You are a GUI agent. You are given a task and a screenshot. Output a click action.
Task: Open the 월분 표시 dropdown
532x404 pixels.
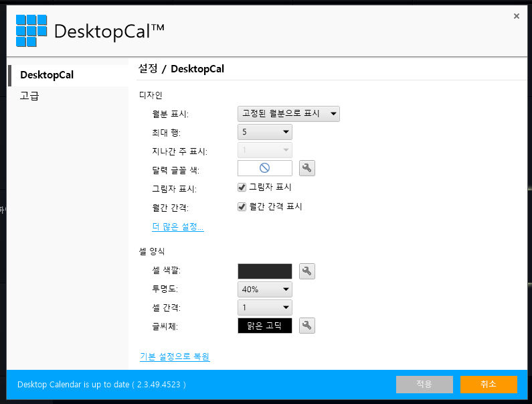(x=288, y=113)
